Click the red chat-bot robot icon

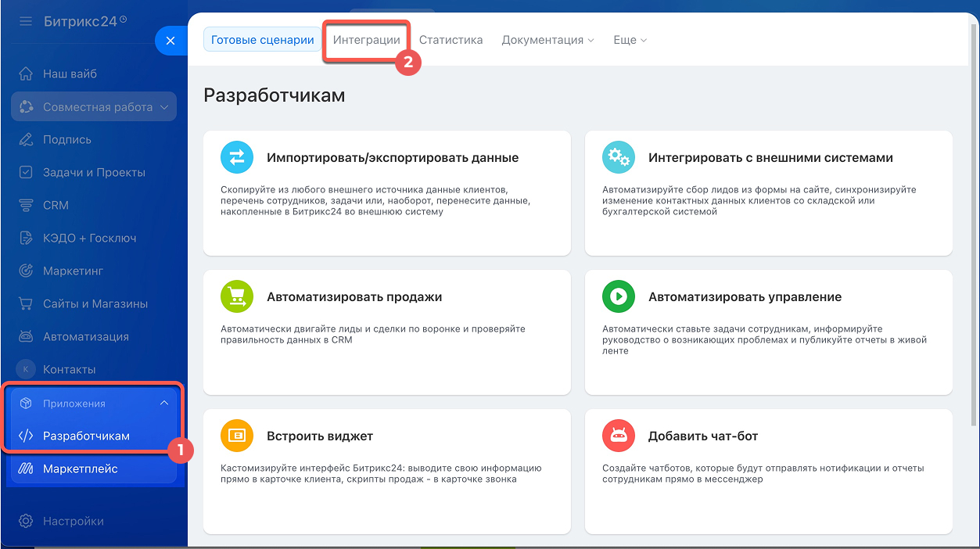point(618,436)
